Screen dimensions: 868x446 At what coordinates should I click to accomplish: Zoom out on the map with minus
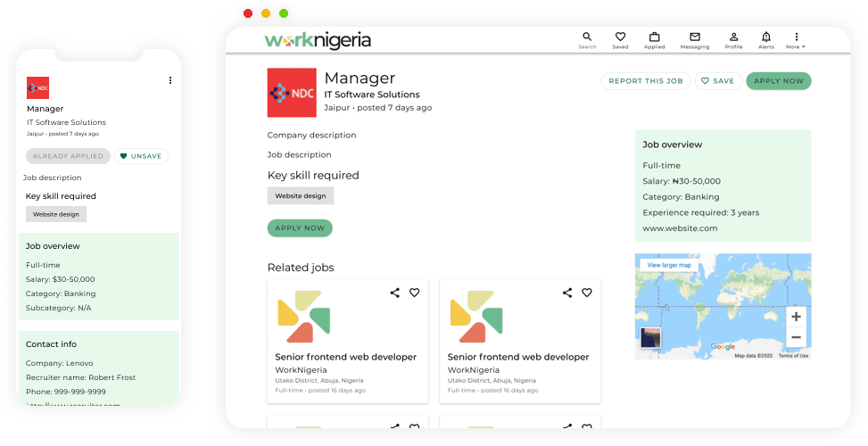[796, 337]
